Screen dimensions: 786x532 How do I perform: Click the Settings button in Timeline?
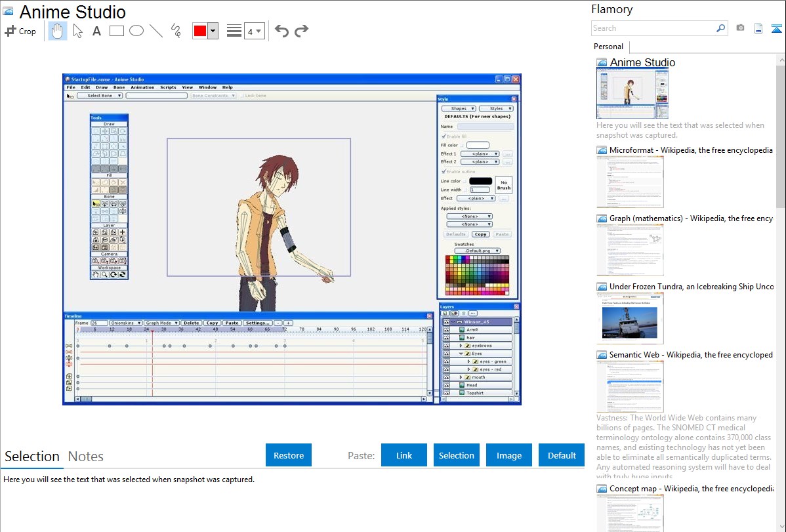258,323
